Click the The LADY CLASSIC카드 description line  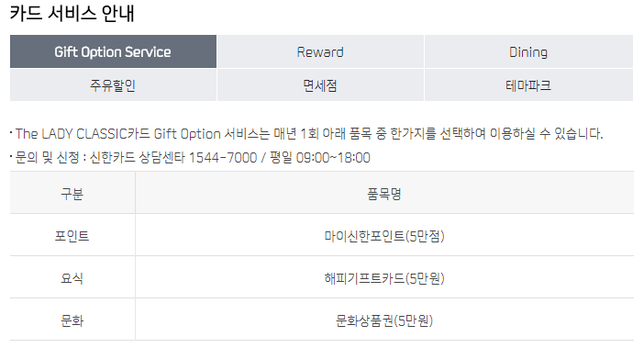309,133
